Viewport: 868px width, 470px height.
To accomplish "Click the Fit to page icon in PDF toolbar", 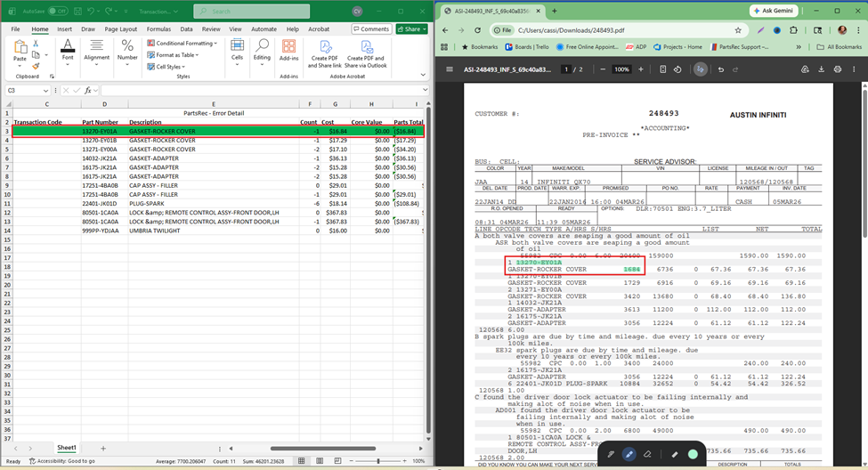I will point(662,69).
